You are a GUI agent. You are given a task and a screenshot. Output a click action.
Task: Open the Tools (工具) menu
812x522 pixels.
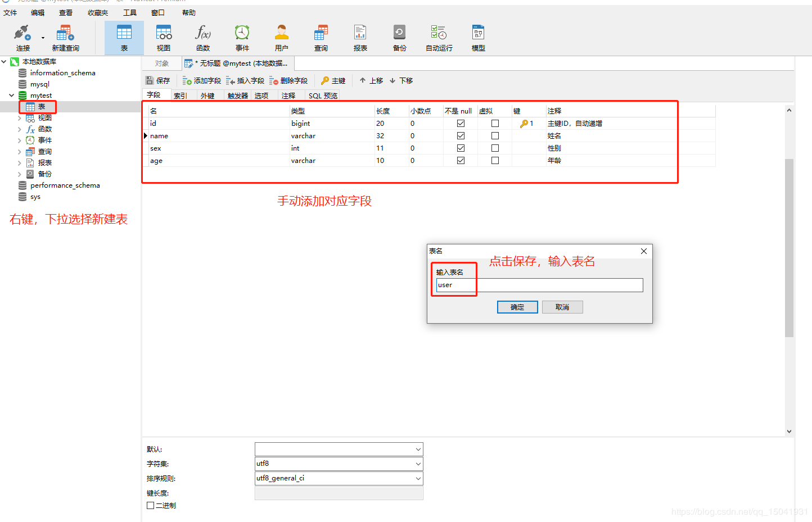coord(130,12)
